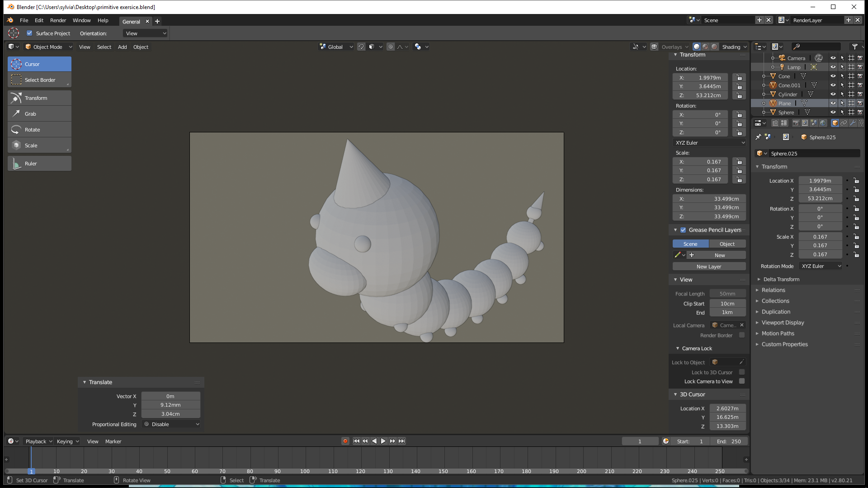Screen dimensions: 868x488
Task: Select the Rotate tool
Action: click(x=39, y=130)
